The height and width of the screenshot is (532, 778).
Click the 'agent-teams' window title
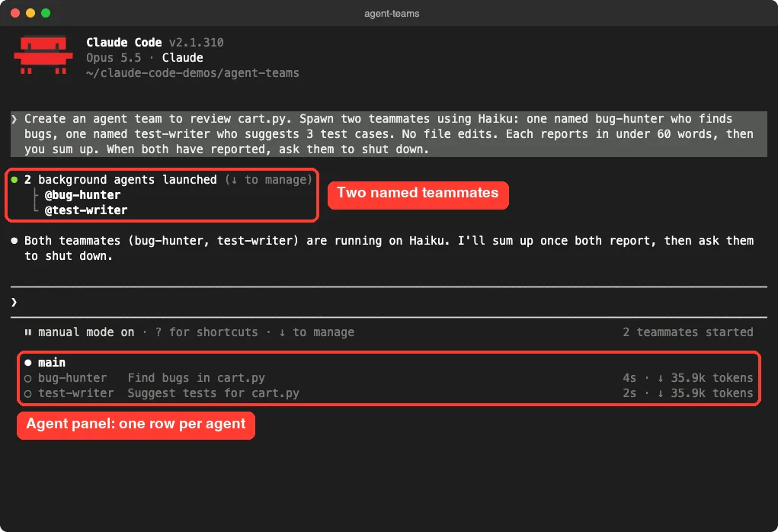[392, 14]
